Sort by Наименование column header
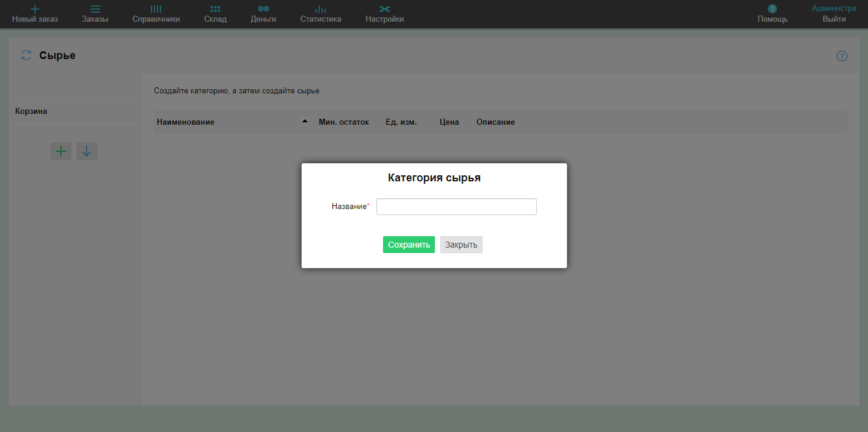868x432 pixels. [x=186, y=122]
